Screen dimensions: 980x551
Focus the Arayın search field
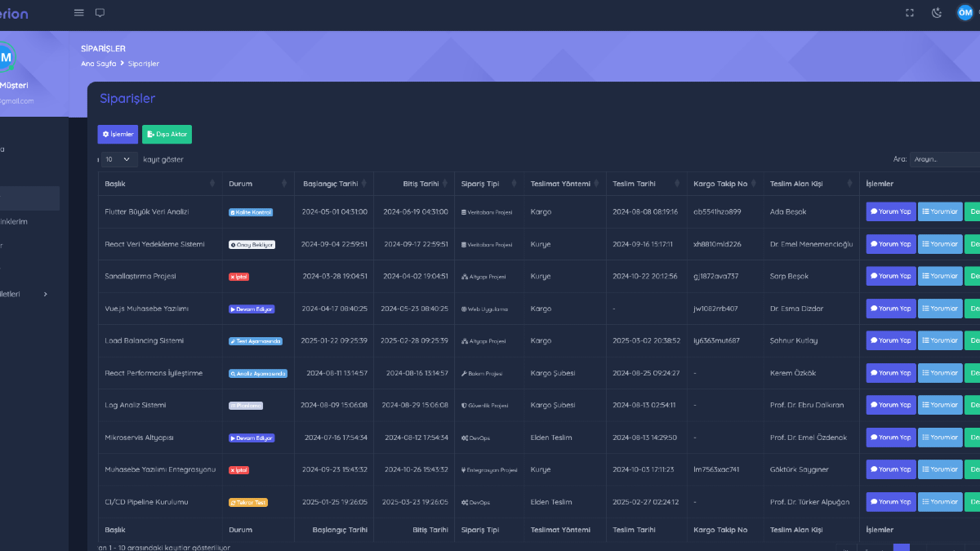946,160
